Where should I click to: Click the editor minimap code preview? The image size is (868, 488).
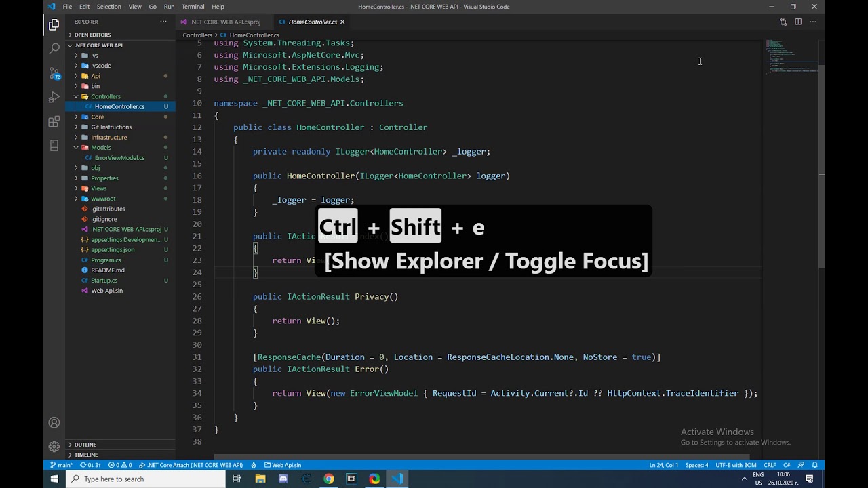[x=791, y=56]
